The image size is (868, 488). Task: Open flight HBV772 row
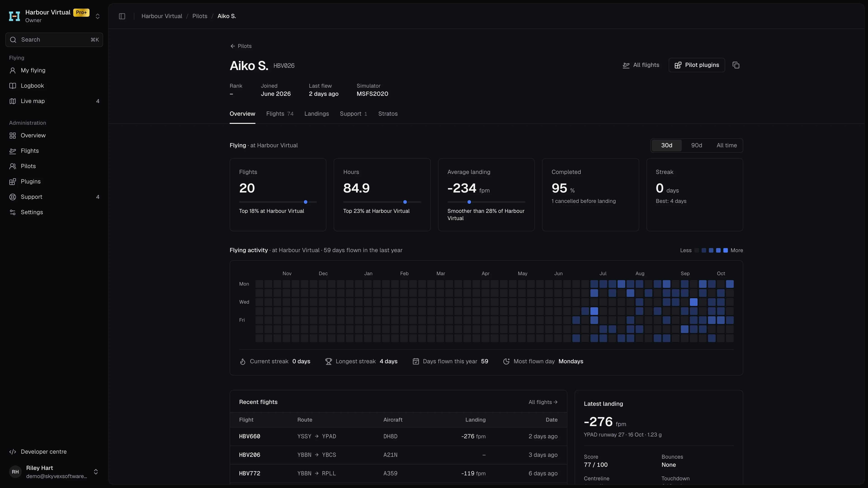pyautogui.click(x=398, y=474)
